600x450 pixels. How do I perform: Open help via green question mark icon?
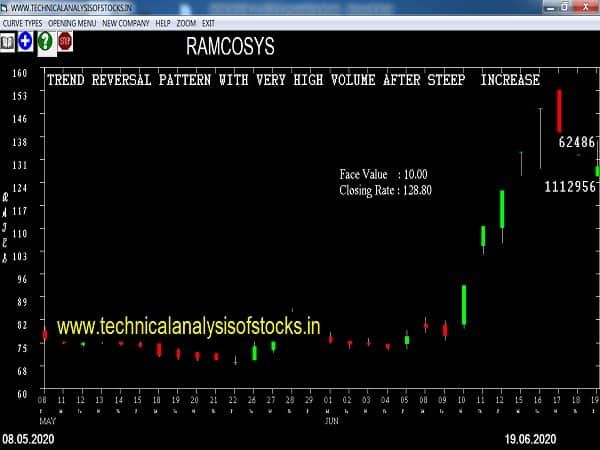(x=45, y=41)
